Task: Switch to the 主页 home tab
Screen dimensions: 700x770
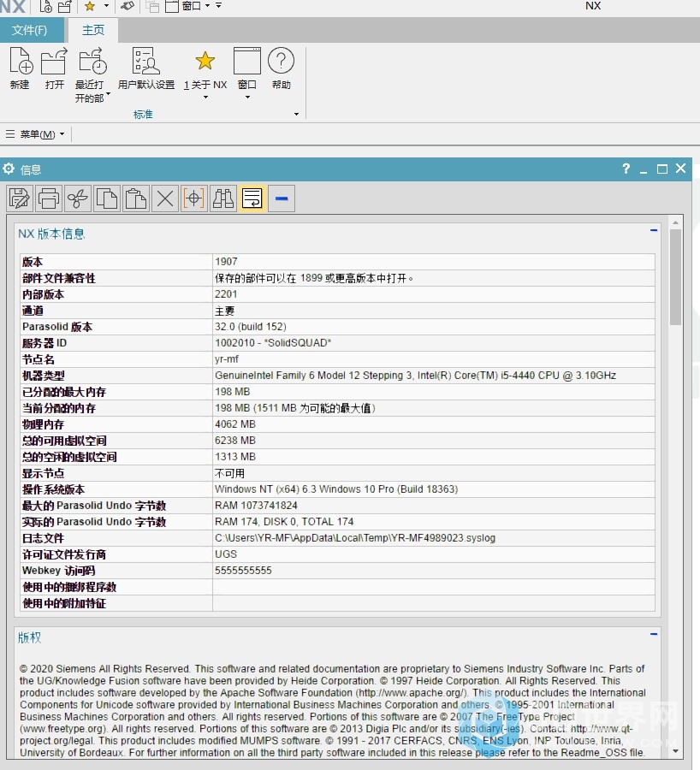Action: (x=92, y=30)
